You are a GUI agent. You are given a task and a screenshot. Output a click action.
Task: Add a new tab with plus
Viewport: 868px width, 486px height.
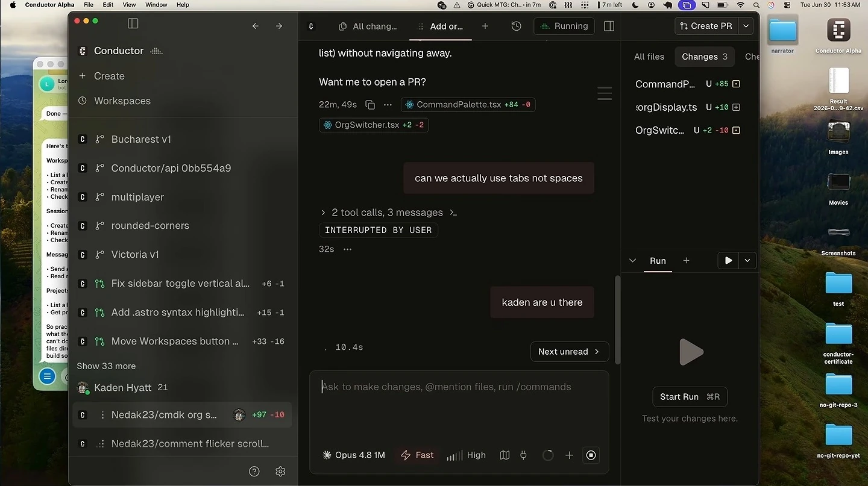[x=485, y=26]
